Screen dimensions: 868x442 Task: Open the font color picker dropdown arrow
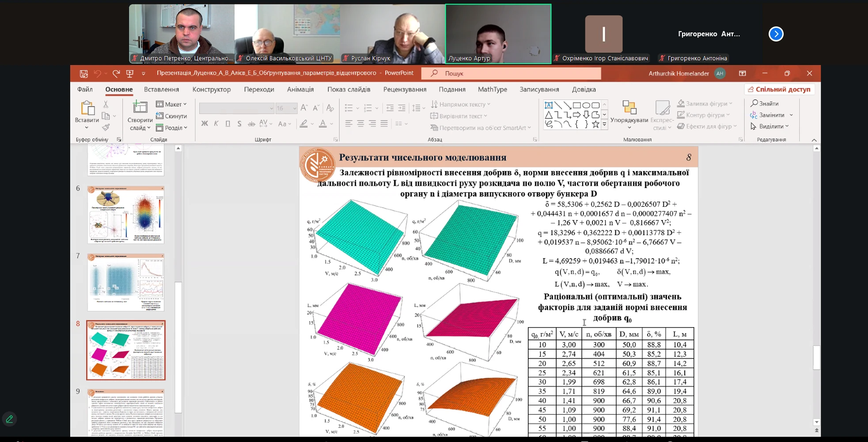pos(332,124)
